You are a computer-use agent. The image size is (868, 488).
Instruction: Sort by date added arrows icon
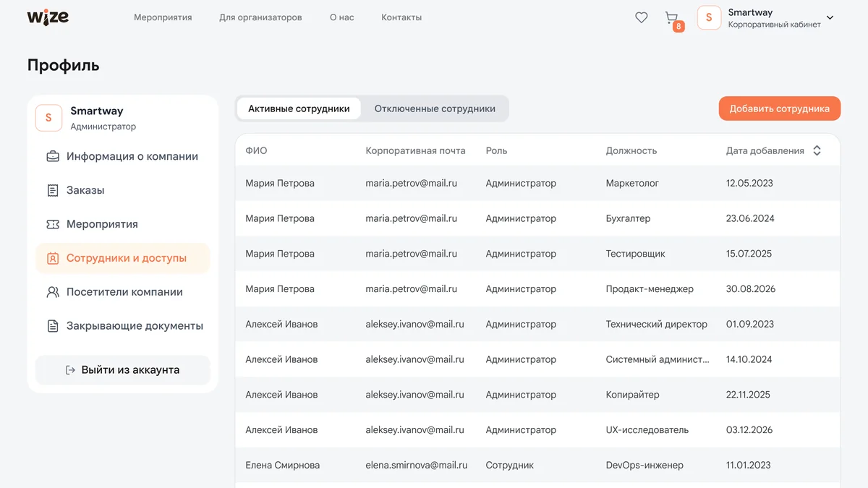coord(817,150)
